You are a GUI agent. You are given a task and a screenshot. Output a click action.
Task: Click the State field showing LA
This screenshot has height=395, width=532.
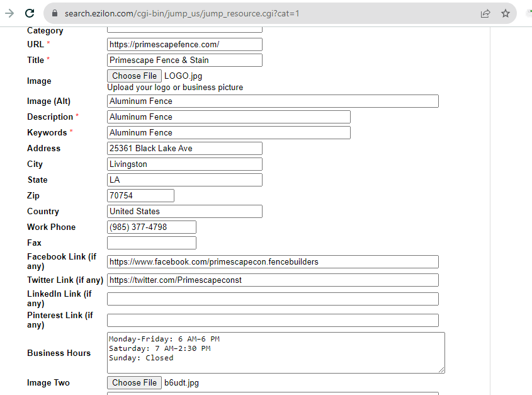[184, 180]
